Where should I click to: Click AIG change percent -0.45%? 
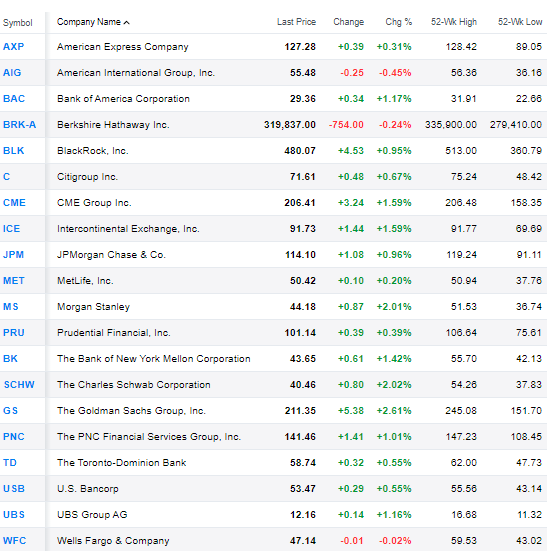point(395,73)
